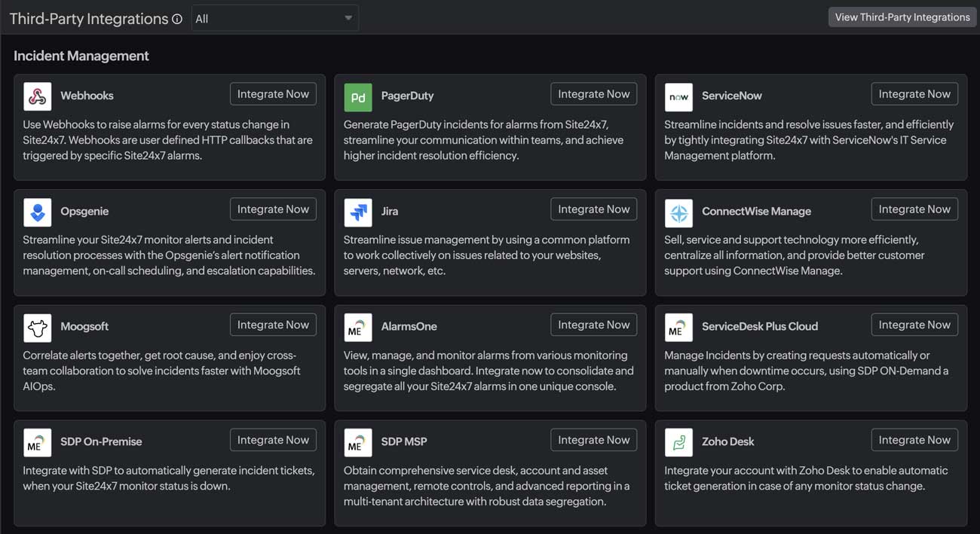Select Integrate Now for Moogsoft
This screenshot has width=980, height=534.
click(x=273, y=325)
